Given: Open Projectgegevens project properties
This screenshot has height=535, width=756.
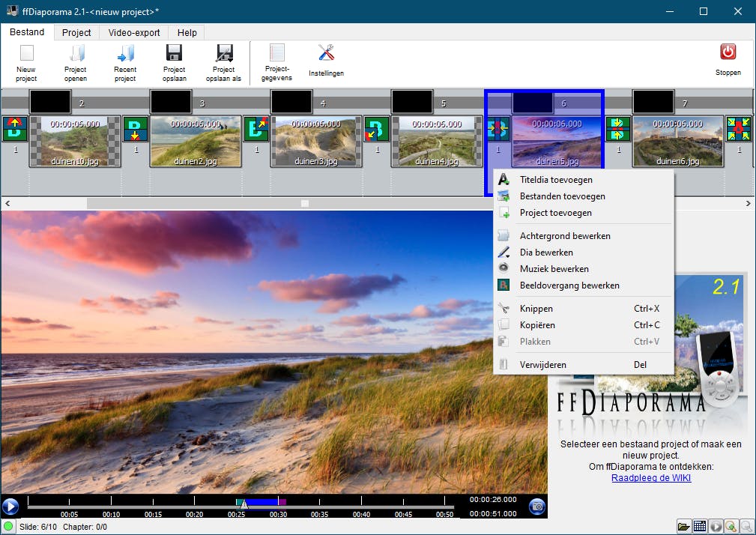Looking at the screenshot, I should tap(277, 54).
